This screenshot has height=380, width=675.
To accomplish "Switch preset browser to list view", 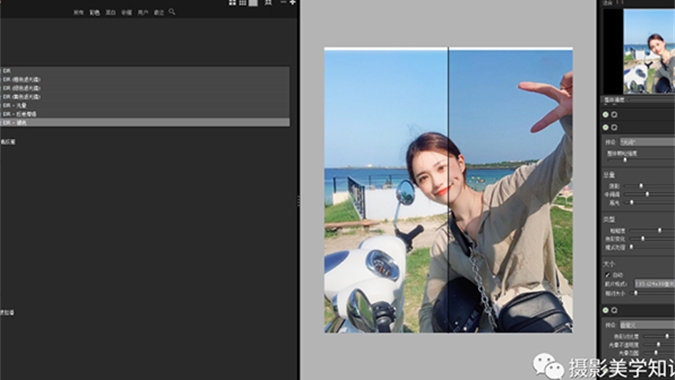I will (x=253, y=3).
